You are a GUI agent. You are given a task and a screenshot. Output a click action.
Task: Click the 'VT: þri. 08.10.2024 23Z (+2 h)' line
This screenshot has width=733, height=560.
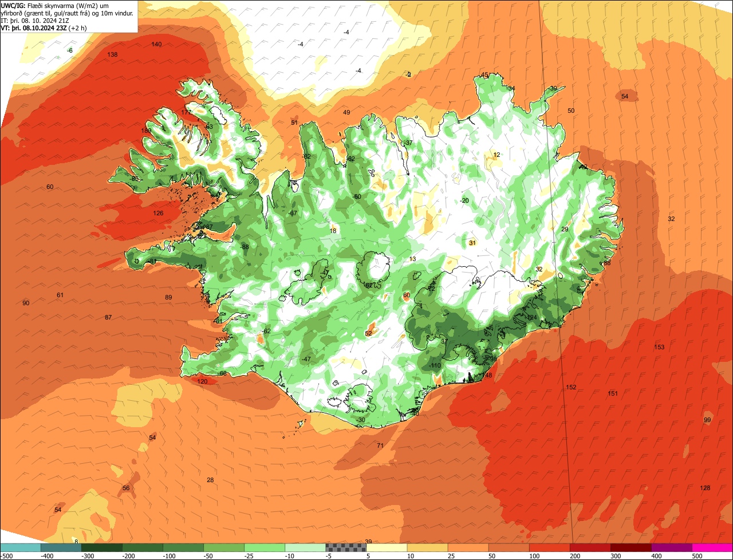pos(44,28)
